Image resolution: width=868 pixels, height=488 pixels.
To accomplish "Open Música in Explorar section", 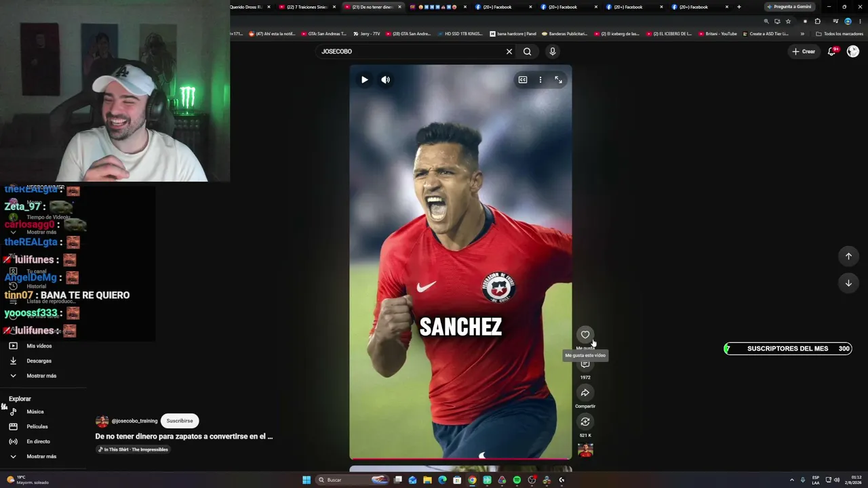I will point(35,411).
